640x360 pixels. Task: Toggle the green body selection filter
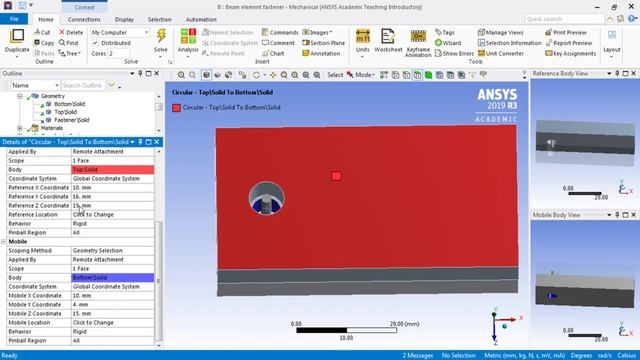pyautogui.click(x=428, y=75)
